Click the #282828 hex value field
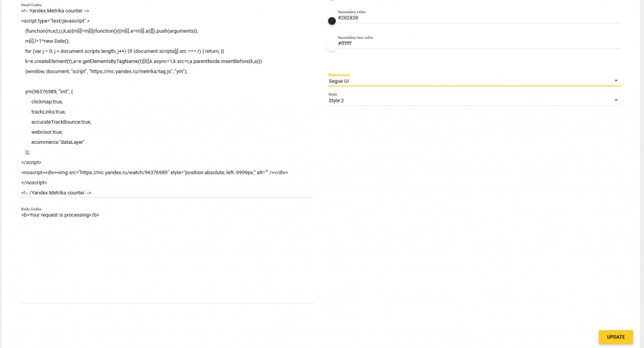Viewport: 644px width, 348px height. click(478, 18)
